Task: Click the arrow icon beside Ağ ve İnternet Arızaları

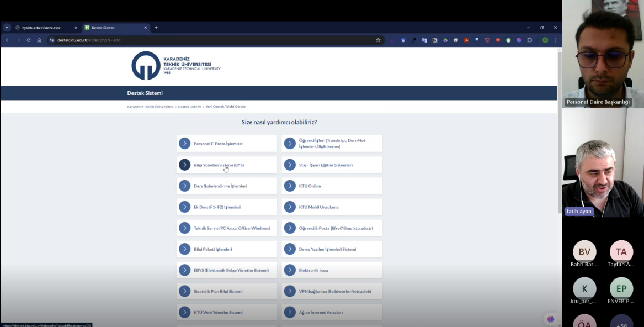Action: pyautogui.click(x=290, y=312)
